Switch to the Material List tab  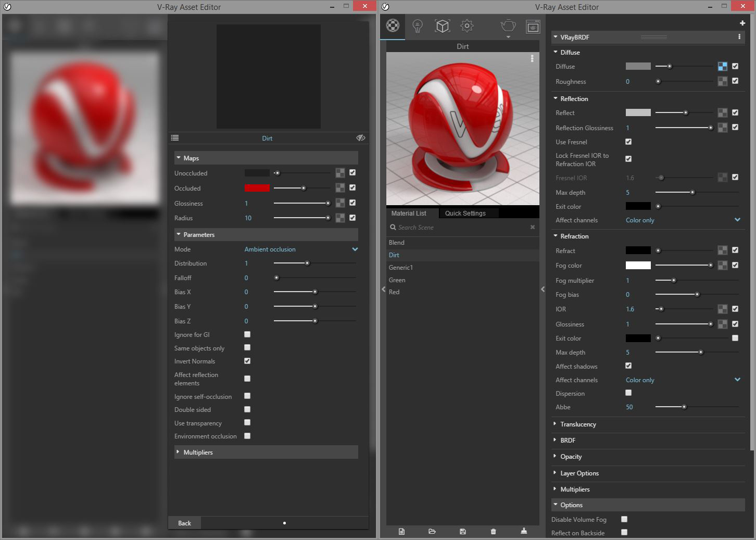click(x=409, y=213)
